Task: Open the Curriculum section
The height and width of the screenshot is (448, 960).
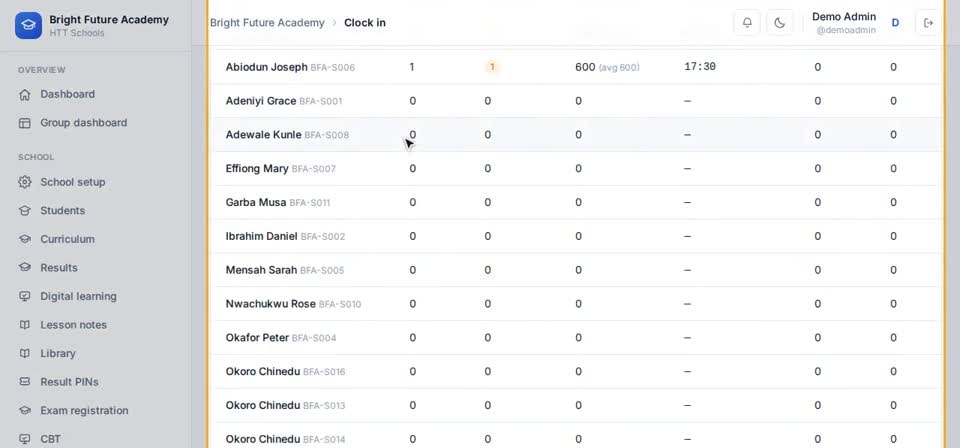Action: click(67, 239)
